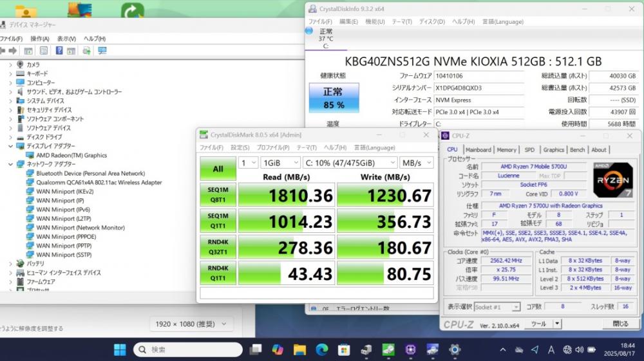Run the SEQ1M Q1T1 test button
Image resolution: width=644 pixels, height=361 pixels.
coord(218,221)
